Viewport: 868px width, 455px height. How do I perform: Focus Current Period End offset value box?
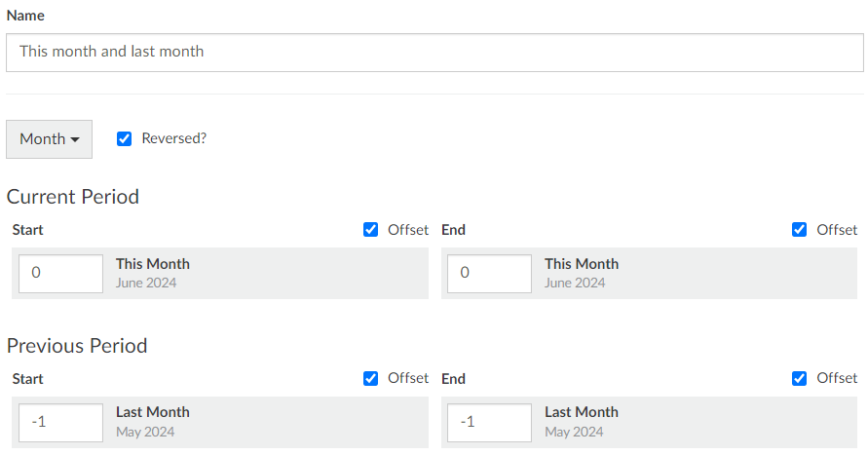[x=489, y=274]
